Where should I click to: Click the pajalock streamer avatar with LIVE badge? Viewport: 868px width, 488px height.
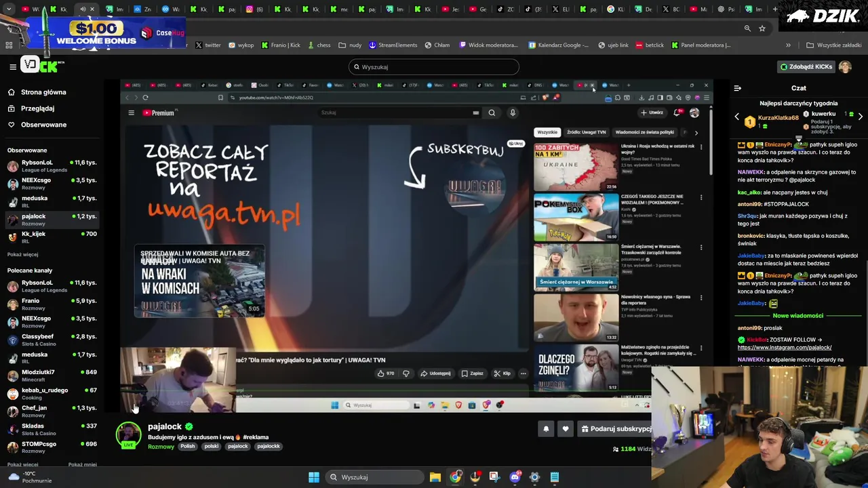(128, 435)
